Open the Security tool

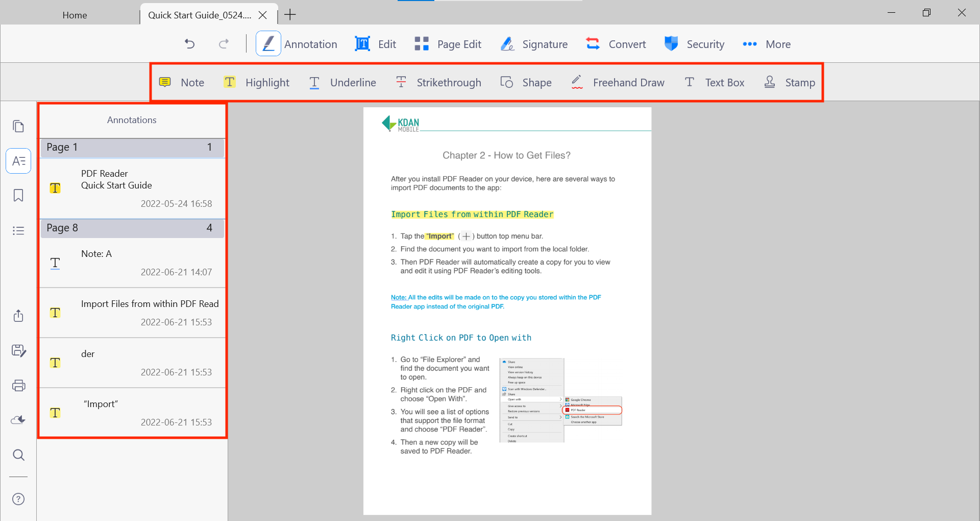point(694,44)
